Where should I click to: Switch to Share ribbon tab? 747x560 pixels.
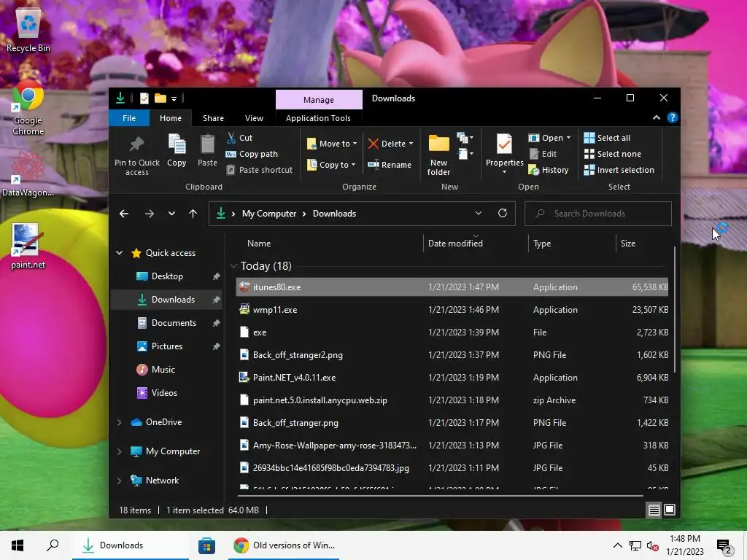click(x=213, y=118)
